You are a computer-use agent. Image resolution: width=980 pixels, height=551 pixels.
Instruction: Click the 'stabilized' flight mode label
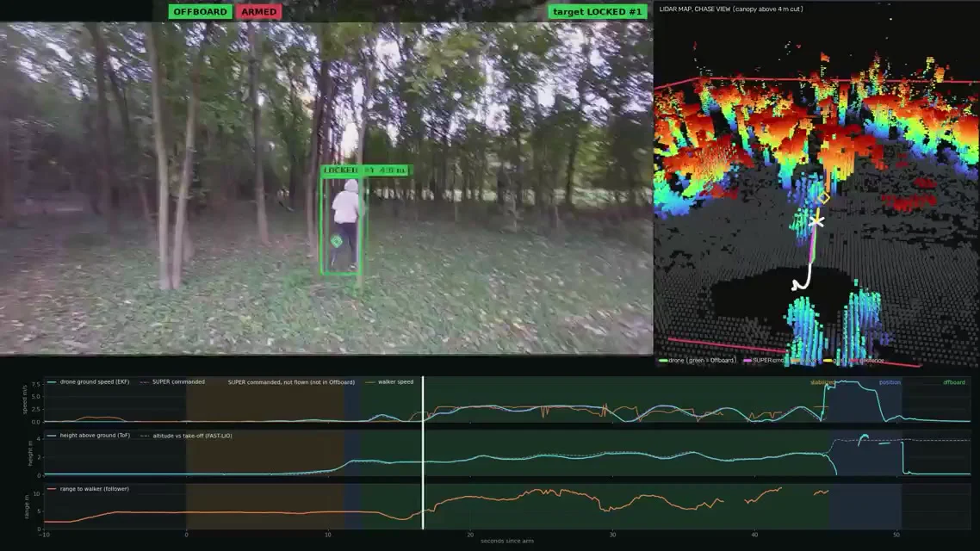pyautogui.click(x=822, y=382)
